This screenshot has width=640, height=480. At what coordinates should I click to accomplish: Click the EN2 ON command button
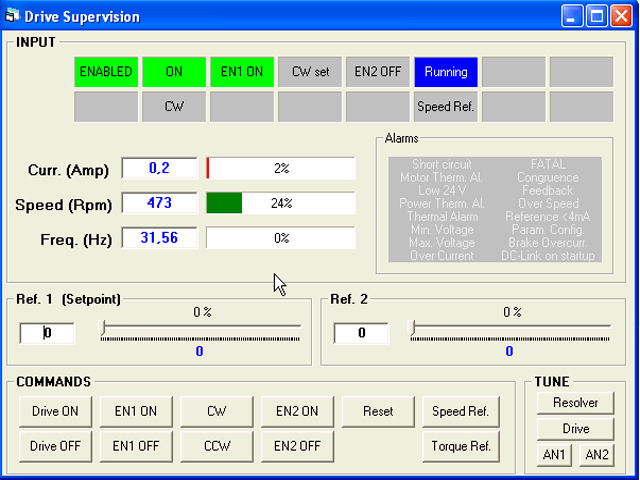tap(297, 411)
